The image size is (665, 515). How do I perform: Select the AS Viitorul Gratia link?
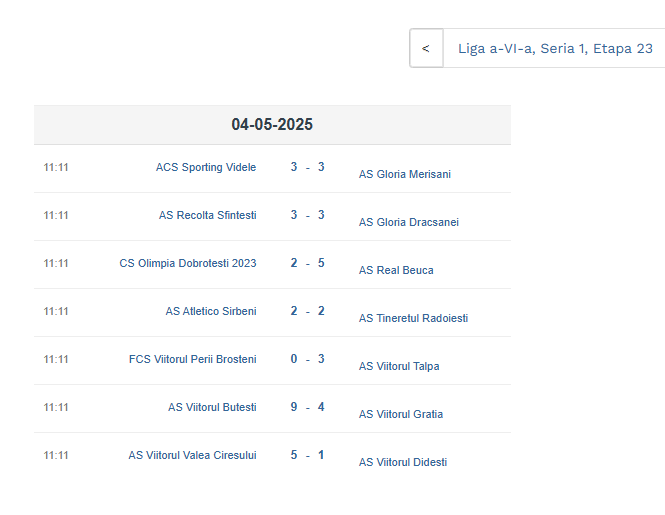[x=401, y=414]
